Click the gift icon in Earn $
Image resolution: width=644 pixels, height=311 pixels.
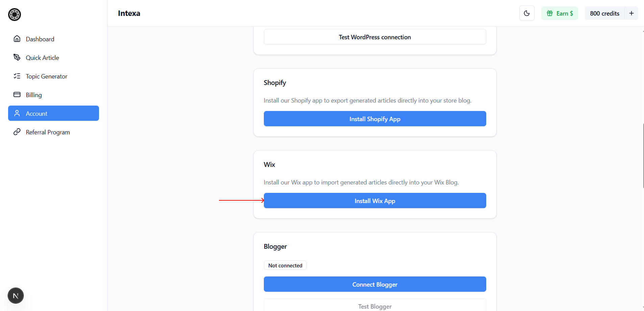click(x=550, y=14)
